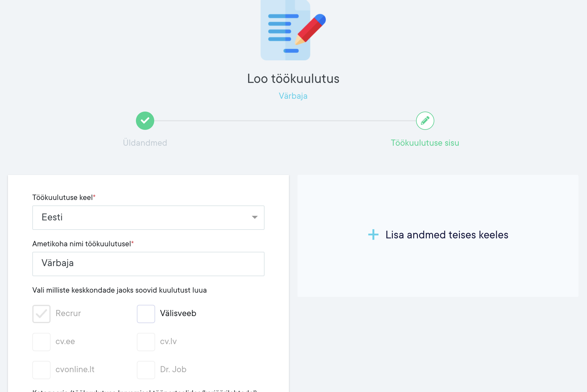
Task: Enable the Välisveeb checkbox
Action: [146, 314]
